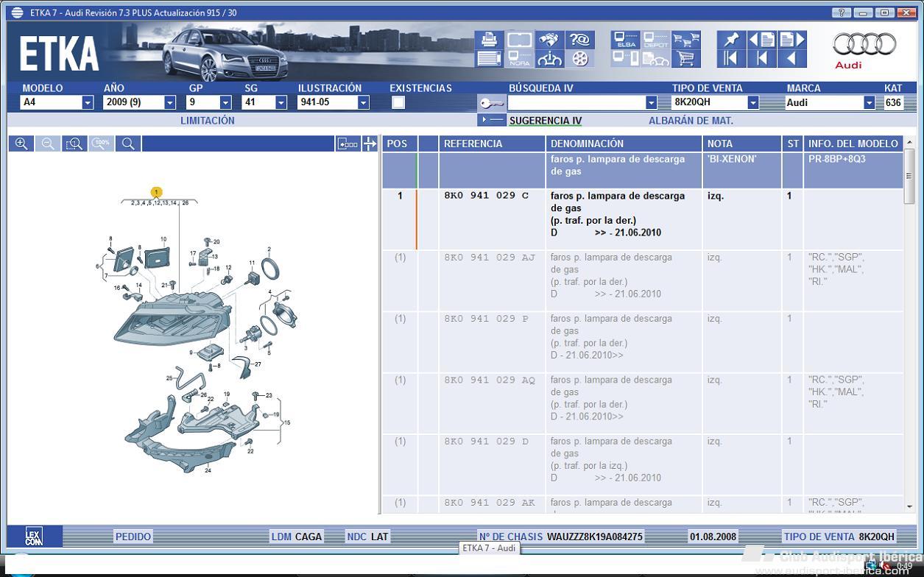Click the step-back arrow with bar
The width and height of the screenshot is (924, 577).
[762, 59]
